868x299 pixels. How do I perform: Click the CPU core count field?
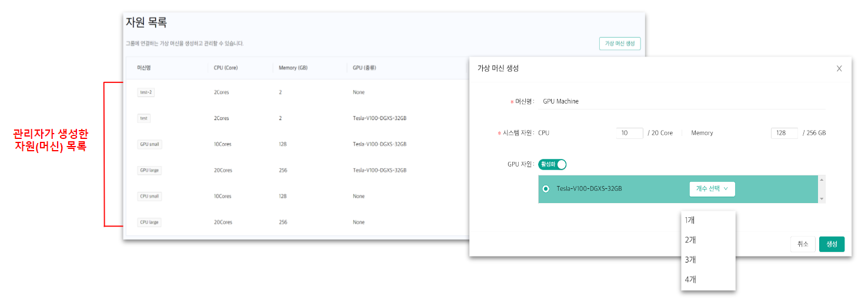click(x=629, y=133)
